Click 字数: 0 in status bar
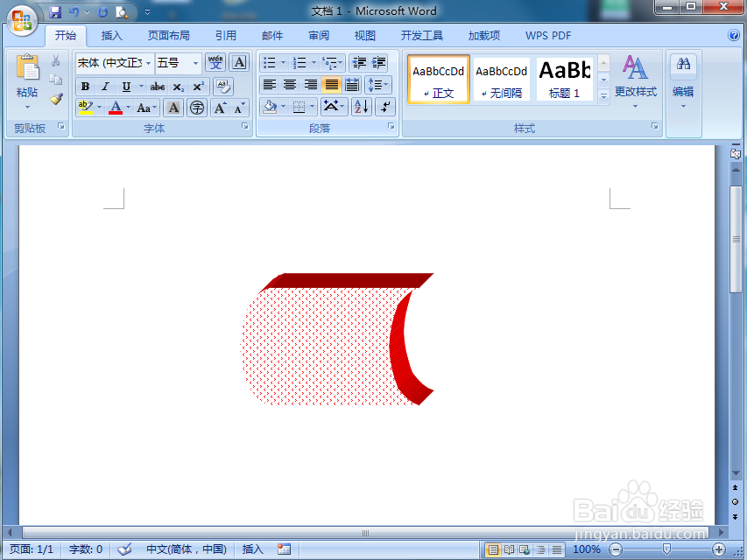This screenshot has height=560, width=747. (x=86, y=549)
